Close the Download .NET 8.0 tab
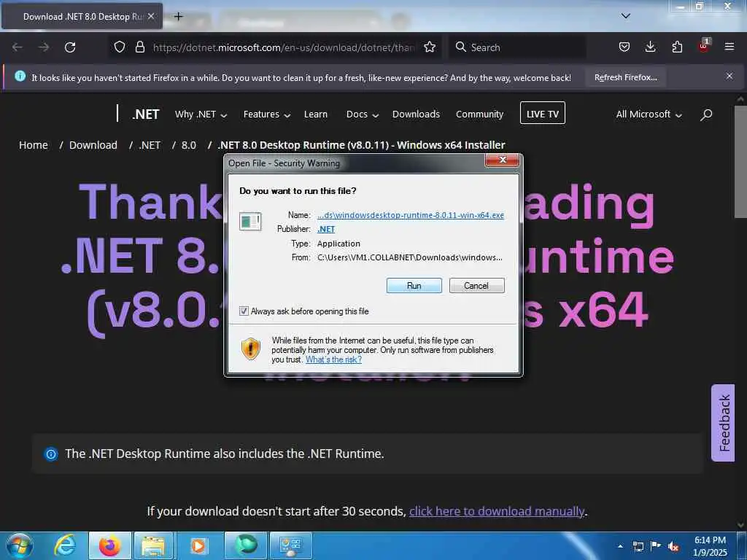Viewport: 747px width, 560px height. pos(151,16)
